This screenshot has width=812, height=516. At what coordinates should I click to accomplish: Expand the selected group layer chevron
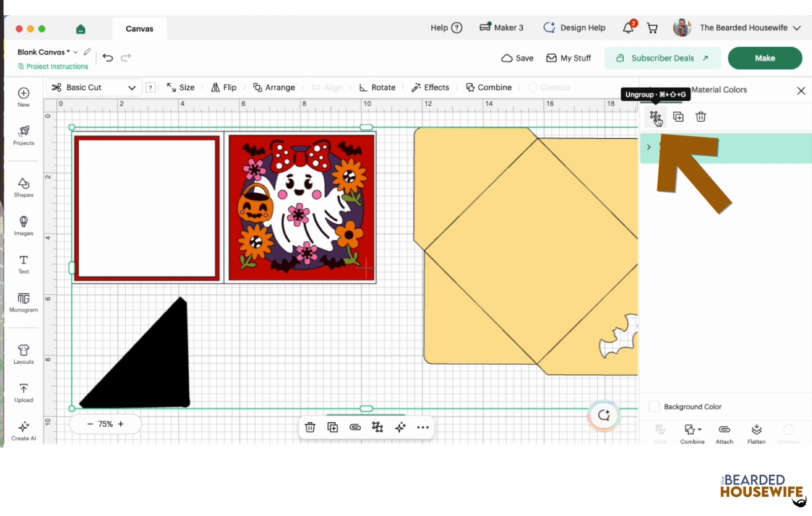[649, 147]
